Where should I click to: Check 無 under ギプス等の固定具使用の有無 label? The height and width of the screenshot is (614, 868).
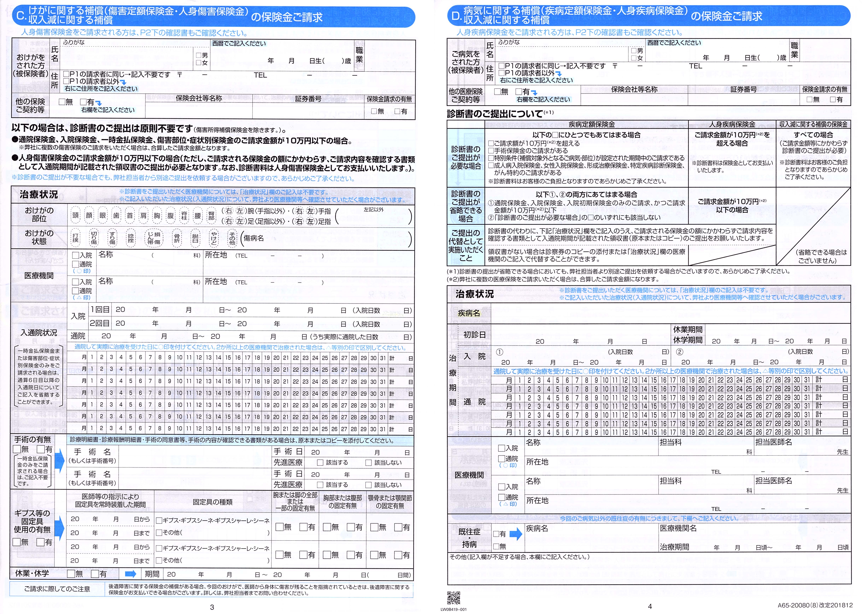coord(17,542)
